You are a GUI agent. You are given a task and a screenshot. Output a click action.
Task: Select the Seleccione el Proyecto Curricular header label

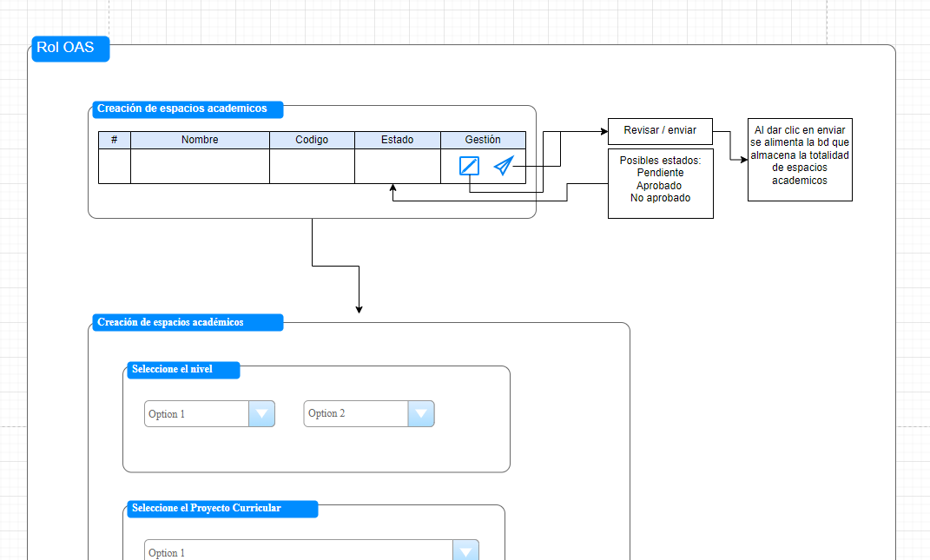point(222,509)
